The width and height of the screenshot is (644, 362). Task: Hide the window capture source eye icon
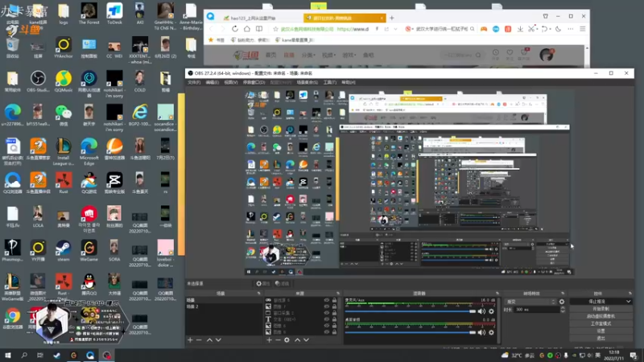(x=327, y=313)
